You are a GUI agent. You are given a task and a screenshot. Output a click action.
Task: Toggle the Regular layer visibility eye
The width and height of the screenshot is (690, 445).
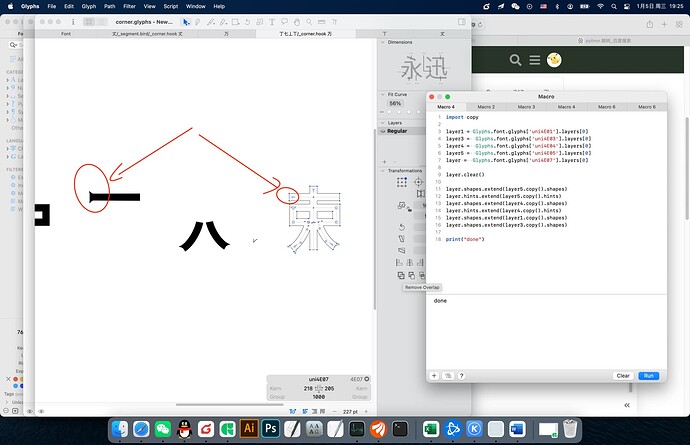[x=383, y=131]
